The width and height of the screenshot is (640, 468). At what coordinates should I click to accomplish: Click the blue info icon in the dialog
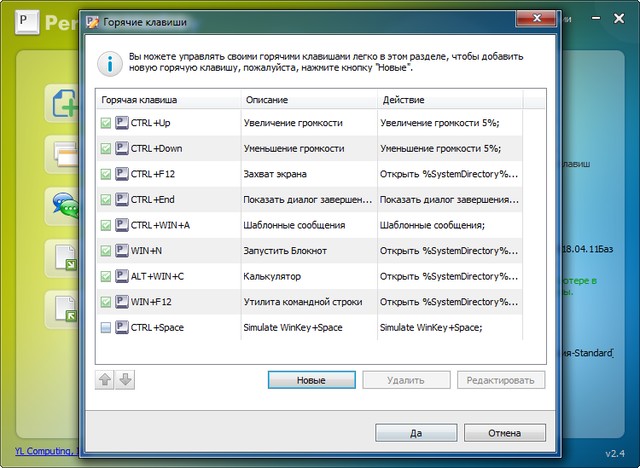pos(109,64)
